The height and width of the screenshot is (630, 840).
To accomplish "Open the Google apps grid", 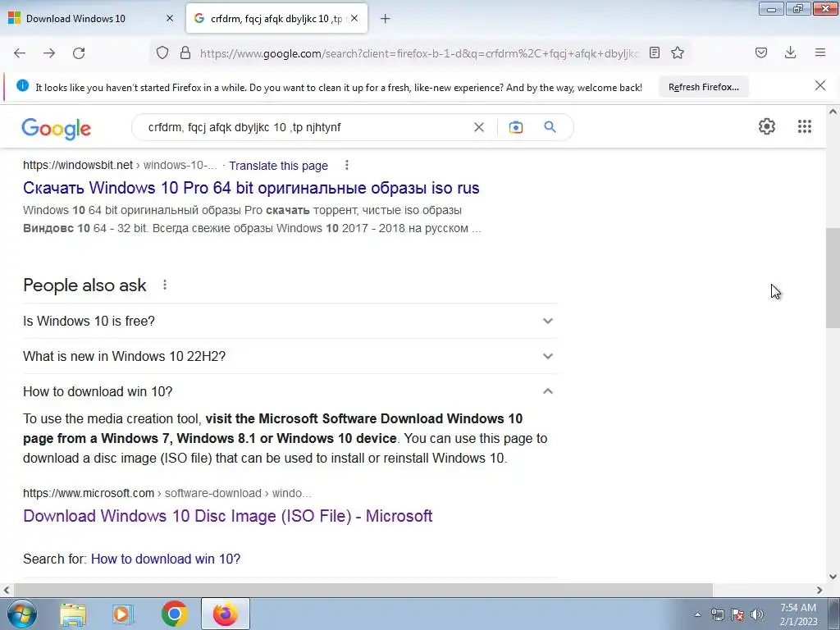I will 805,126.
